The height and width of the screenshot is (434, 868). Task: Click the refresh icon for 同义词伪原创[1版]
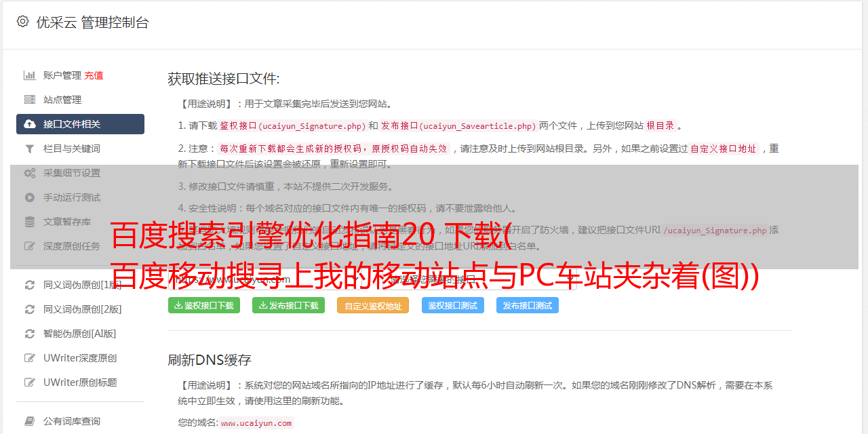click(x=30, y=285)
